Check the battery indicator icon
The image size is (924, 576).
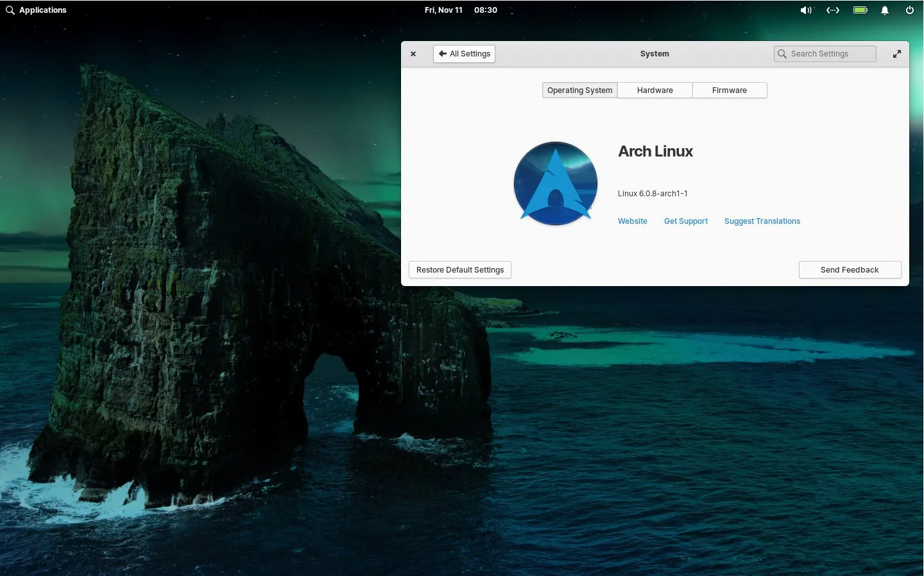coord(860,10)
